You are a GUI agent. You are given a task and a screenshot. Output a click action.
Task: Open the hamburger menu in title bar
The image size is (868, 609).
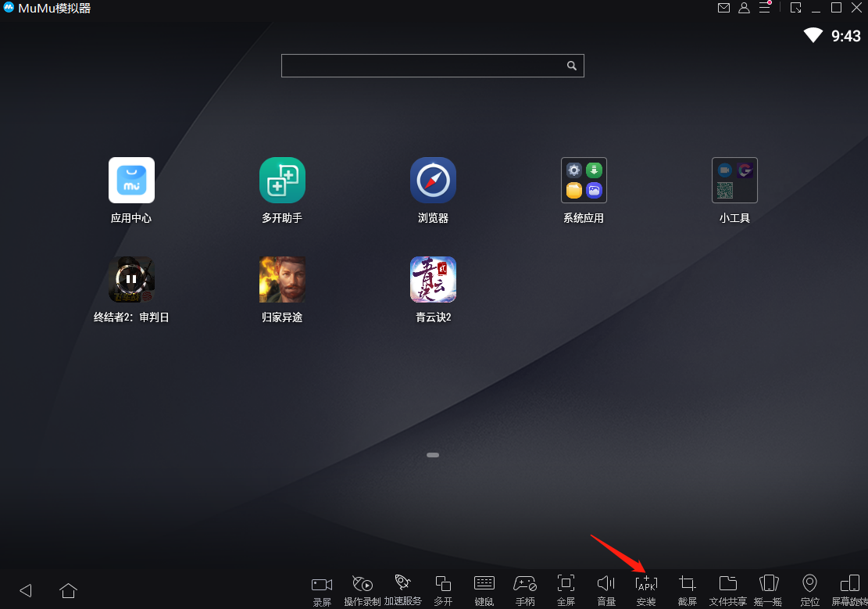tap(764, 8)
